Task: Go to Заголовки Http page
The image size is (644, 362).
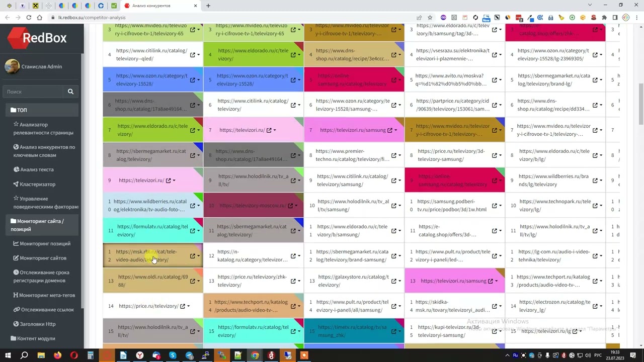Action: coord(34,324)
